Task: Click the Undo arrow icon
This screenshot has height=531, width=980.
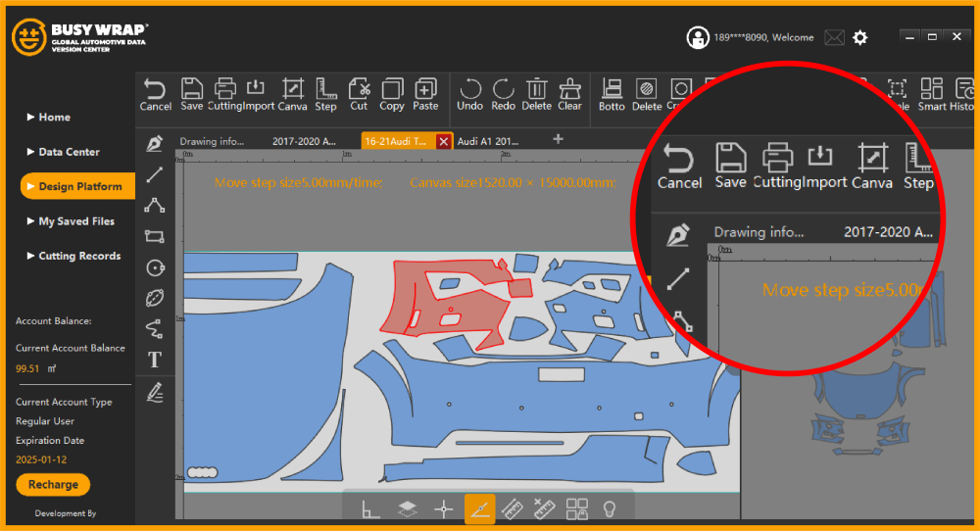Action: point(469,89)
